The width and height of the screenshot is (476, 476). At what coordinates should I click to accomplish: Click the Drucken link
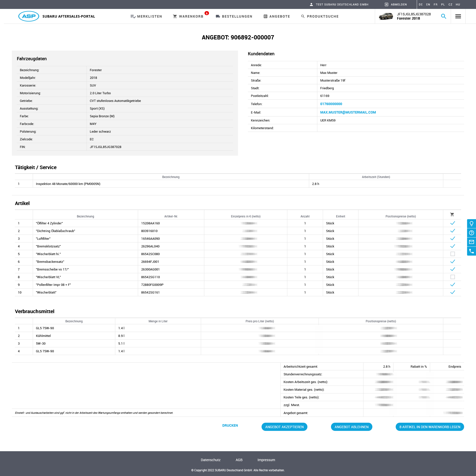[230, 425]
